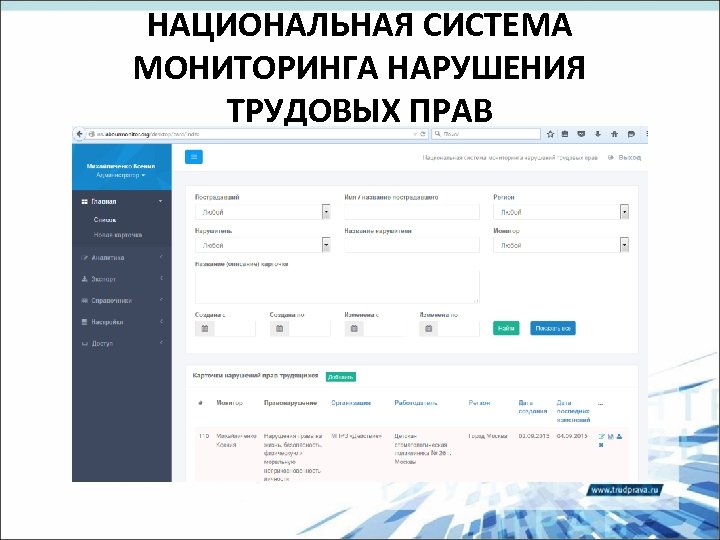Click the browser back arrow button
This screenshot has height=540, width=720.
(80, 134)
